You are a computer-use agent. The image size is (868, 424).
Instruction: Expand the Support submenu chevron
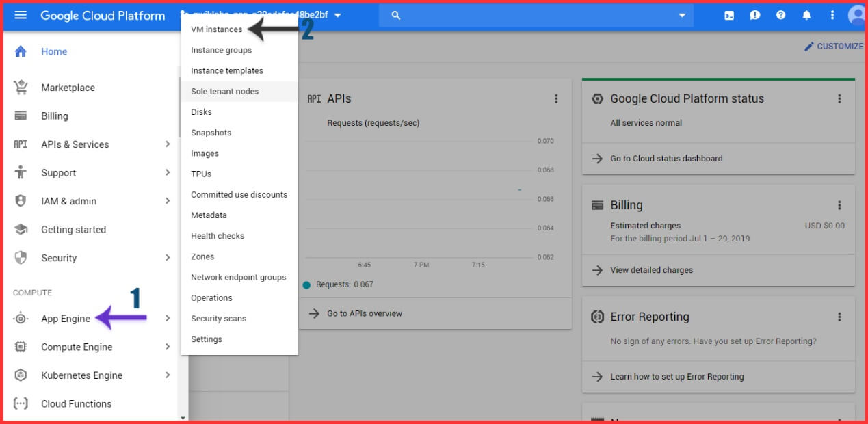tap(168, 172)
